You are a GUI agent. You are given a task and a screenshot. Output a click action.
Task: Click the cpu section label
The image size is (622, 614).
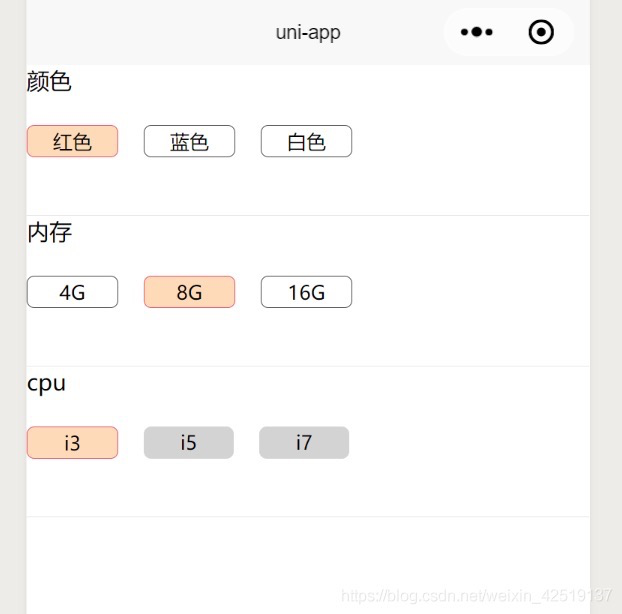point(46,383)
